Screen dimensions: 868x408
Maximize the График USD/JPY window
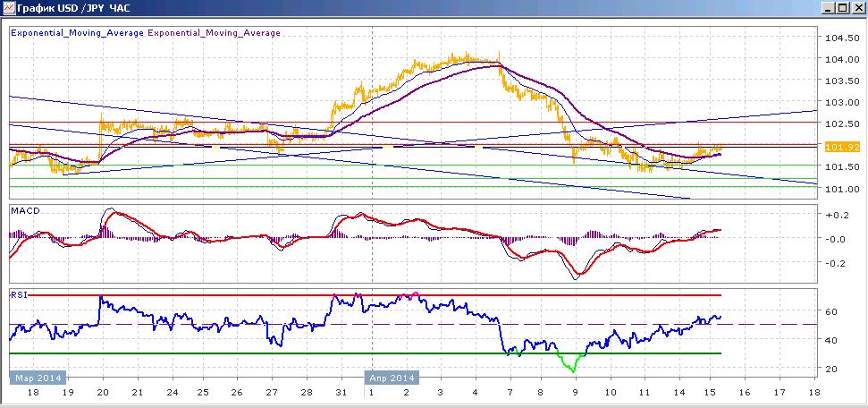point(843,8)
